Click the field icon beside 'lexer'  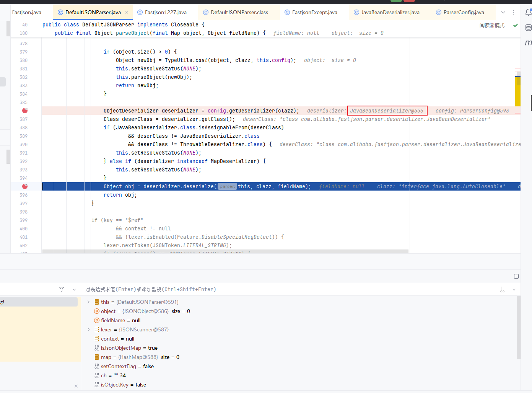point(97,329)
